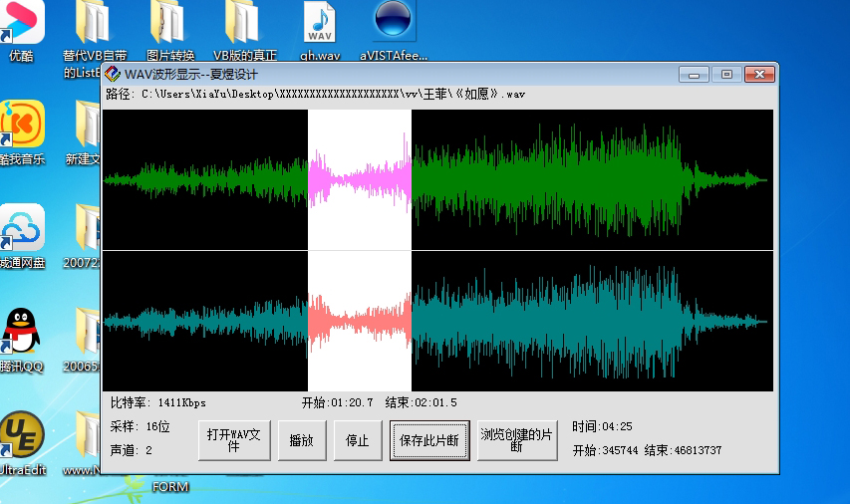
Task: Launch 腾讯QQ from the desktop
Action: [22, 332]
